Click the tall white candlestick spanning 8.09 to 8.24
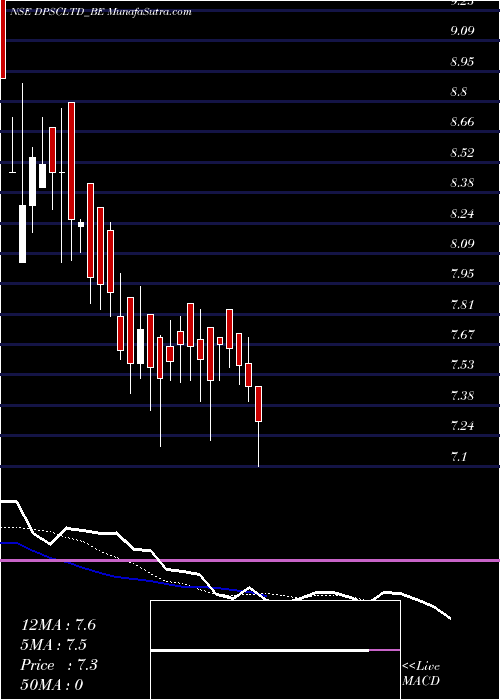 tap(22, 233)
